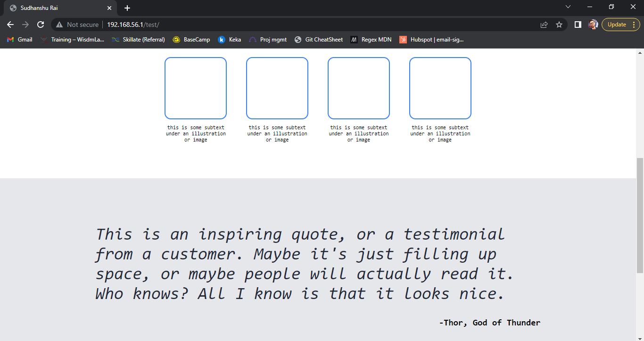
Task: Open the three-dot browser menu
Action: pyautogui.click(x=634, y=24)
